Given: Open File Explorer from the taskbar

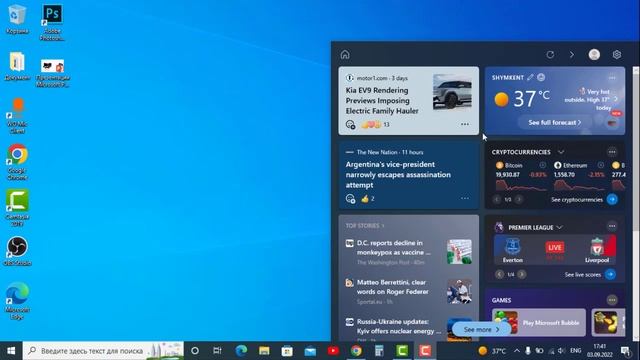Looking at the screenshot, I should 264,351.
